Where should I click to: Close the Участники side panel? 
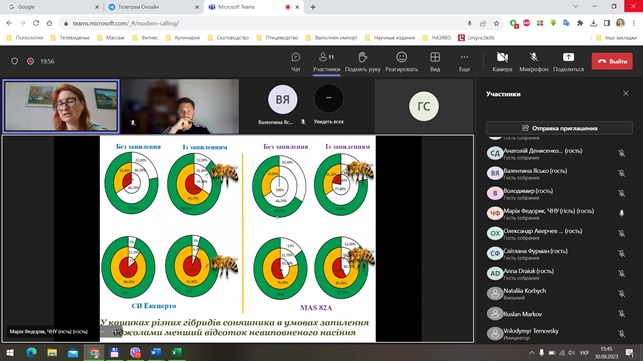tap(626, 94)
